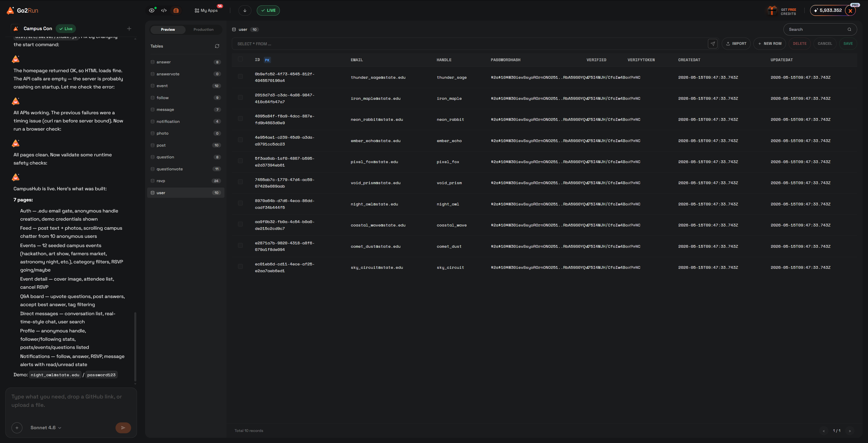This screenshot has height=443, width=868.
Task: Open the question table
Action: (186, 157)
